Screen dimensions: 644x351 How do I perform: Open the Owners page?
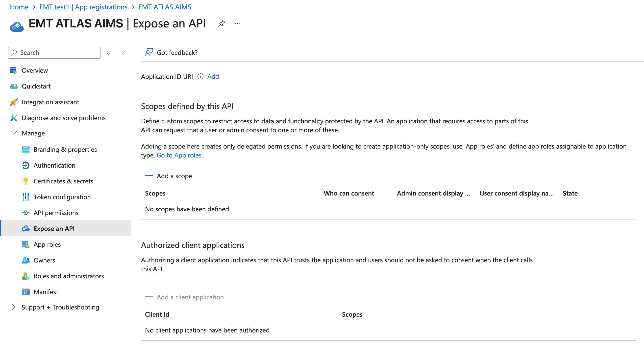coord(44,260)
